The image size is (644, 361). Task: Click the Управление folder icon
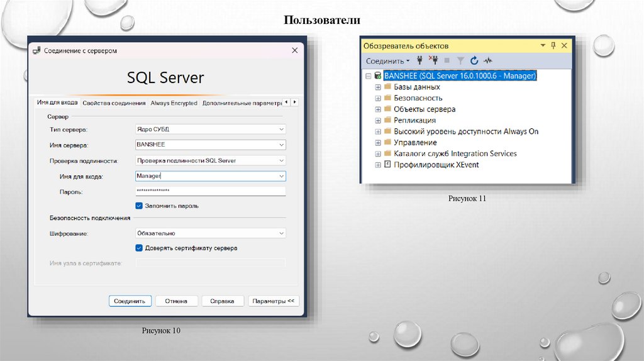pyautogui.click(x=387, y=142)
